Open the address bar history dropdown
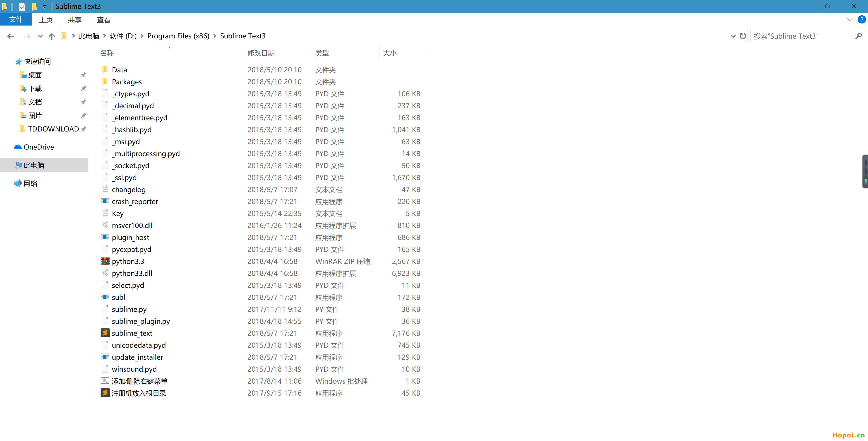The height and width of the screenshot is (441, 868). [x=733, y=36]
